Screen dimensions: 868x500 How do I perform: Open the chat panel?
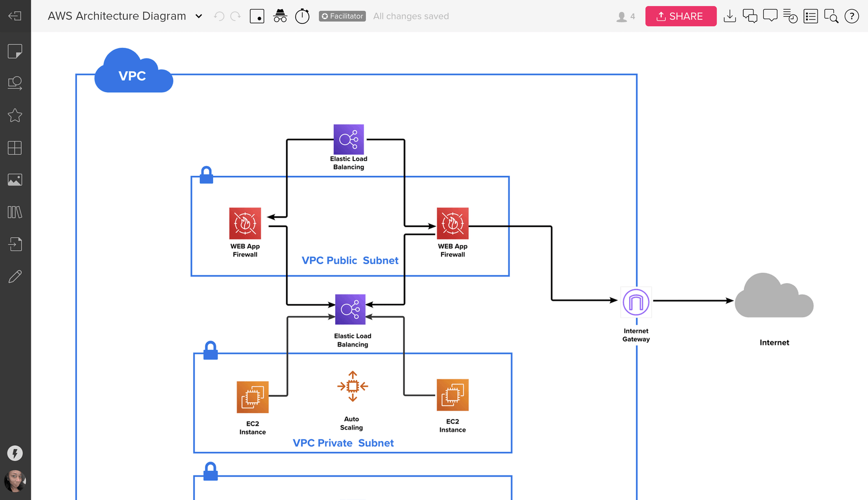750,16
